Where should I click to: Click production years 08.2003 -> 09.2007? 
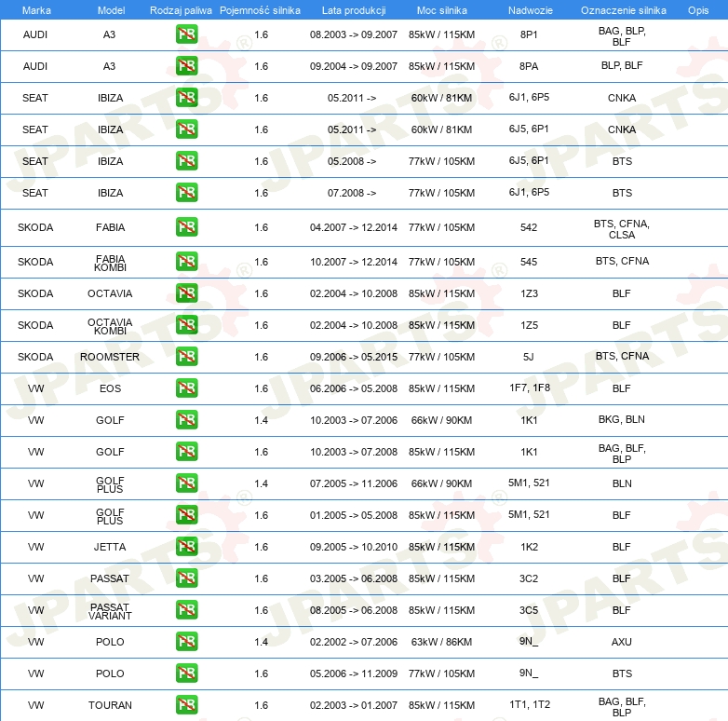(x=354, y=34)
